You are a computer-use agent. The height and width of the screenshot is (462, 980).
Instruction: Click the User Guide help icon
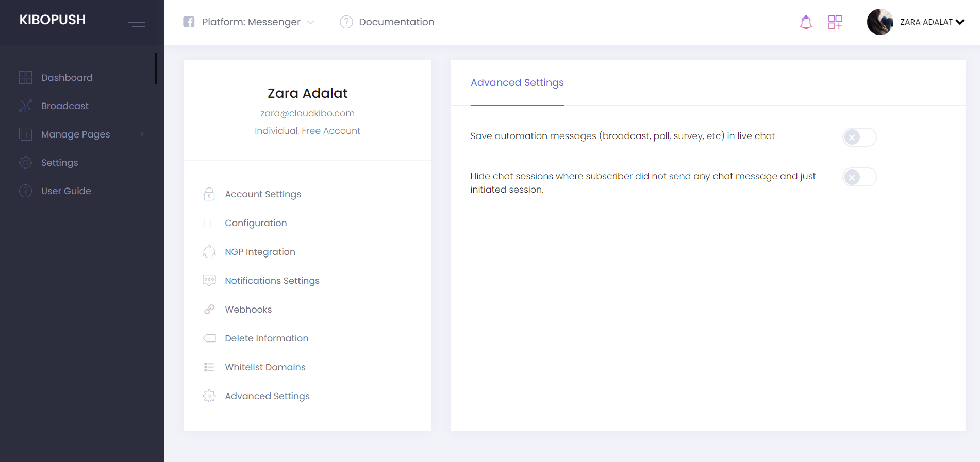click(x=25, y=191)
